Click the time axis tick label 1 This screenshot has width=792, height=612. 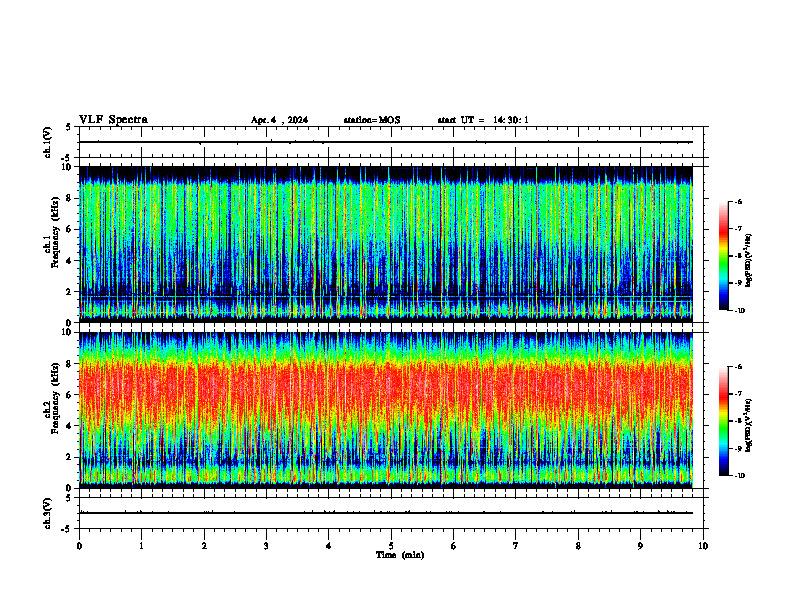[141, 546]
